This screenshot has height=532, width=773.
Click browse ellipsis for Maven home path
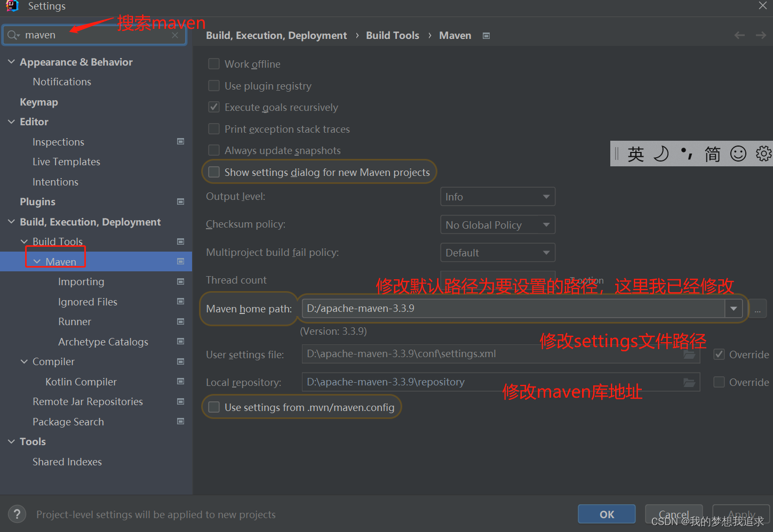pyautogui.click(x=758, y=309)
